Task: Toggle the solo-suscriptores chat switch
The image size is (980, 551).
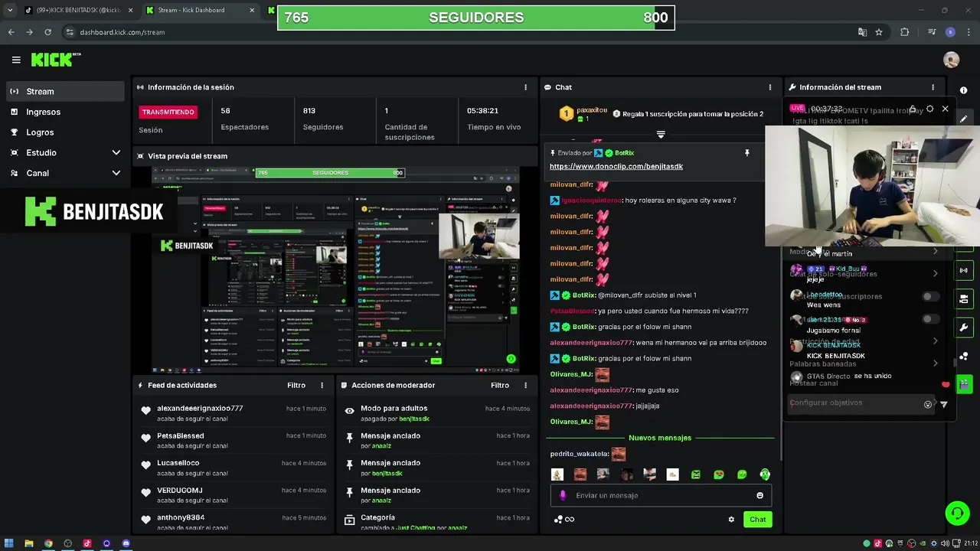Action: tap(930, 296)
